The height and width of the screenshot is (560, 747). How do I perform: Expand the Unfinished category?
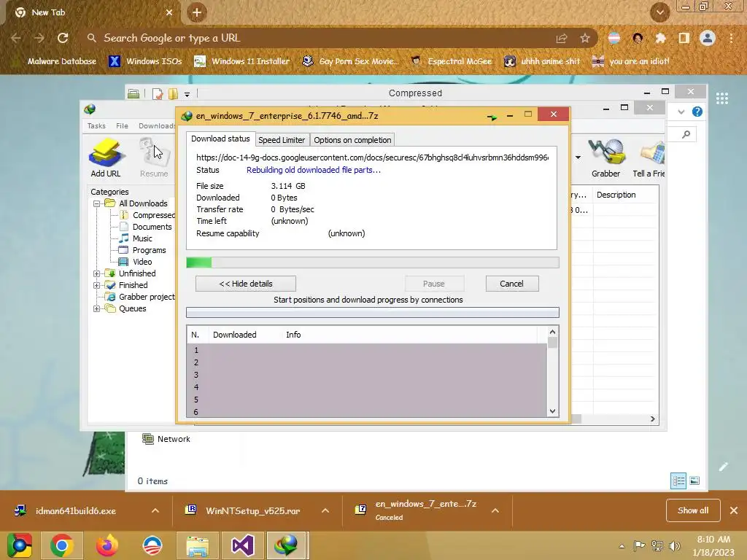click(x=97, y=274)
